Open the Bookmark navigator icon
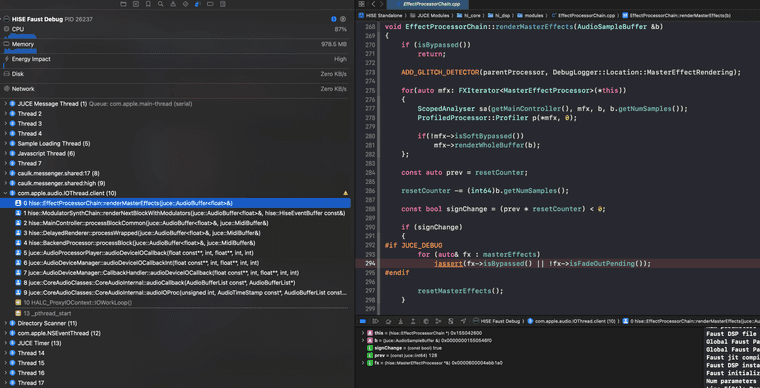Image resolution: width=760 pixels, height=388 pixels. click(x=148, y=4)
